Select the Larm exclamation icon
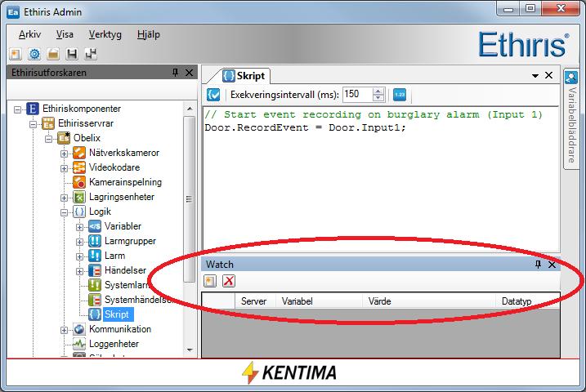586x392 pixels. 95,256
